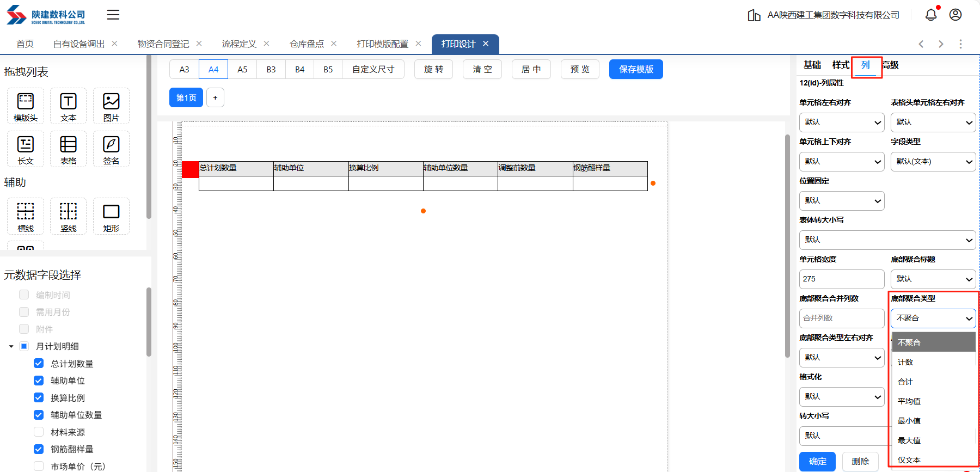Collapse the 月计划明细 tree node
This screenshot has height=472, width=980.
pyautogui.click(x=11, y=346)
